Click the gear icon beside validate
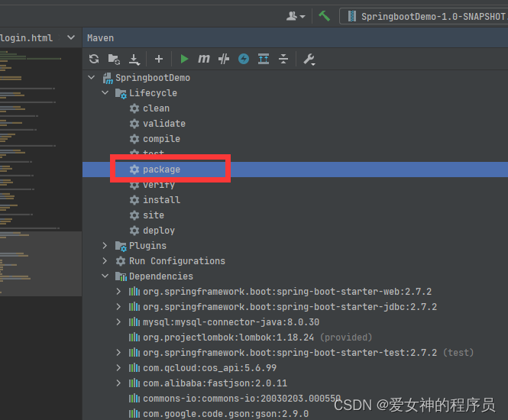The height and width of the screenshot is (420, 508). tap(134, 124)
